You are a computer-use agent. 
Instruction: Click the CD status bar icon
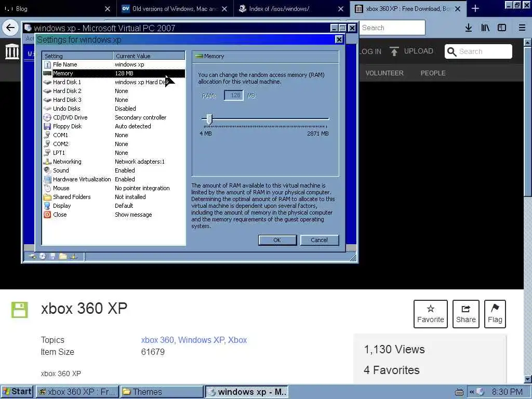coord(43,256)
